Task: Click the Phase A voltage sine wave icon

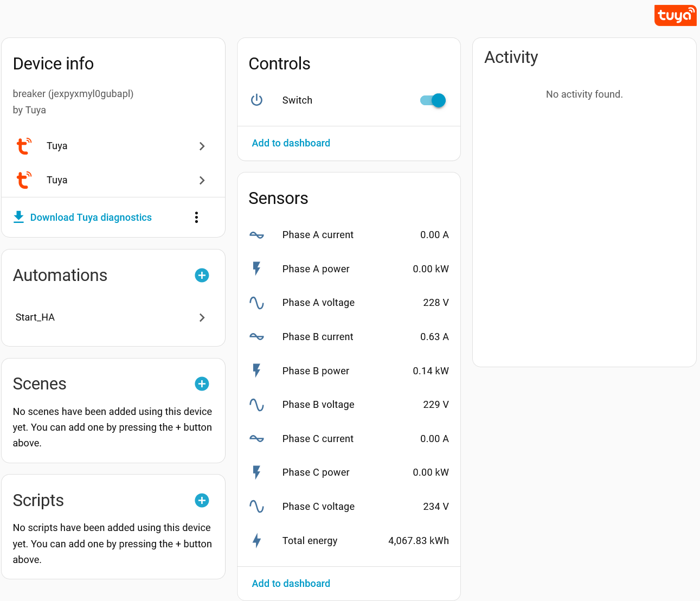Action: pos(256,303)
